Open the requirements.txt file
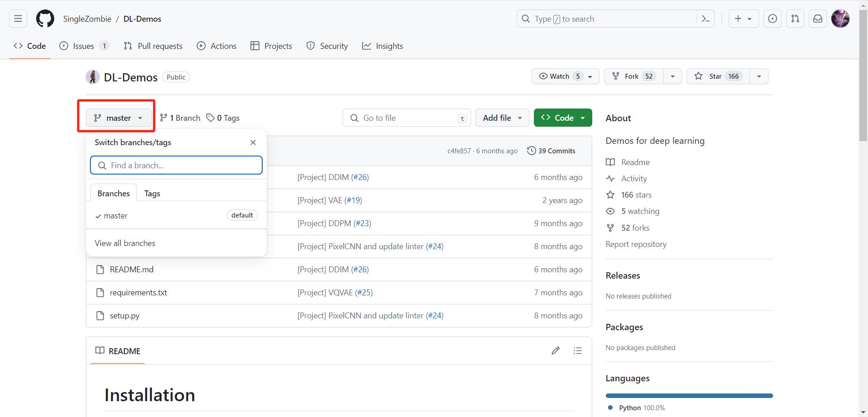The image size is (868, 417). pyautogui.click(x=138, y=293)
